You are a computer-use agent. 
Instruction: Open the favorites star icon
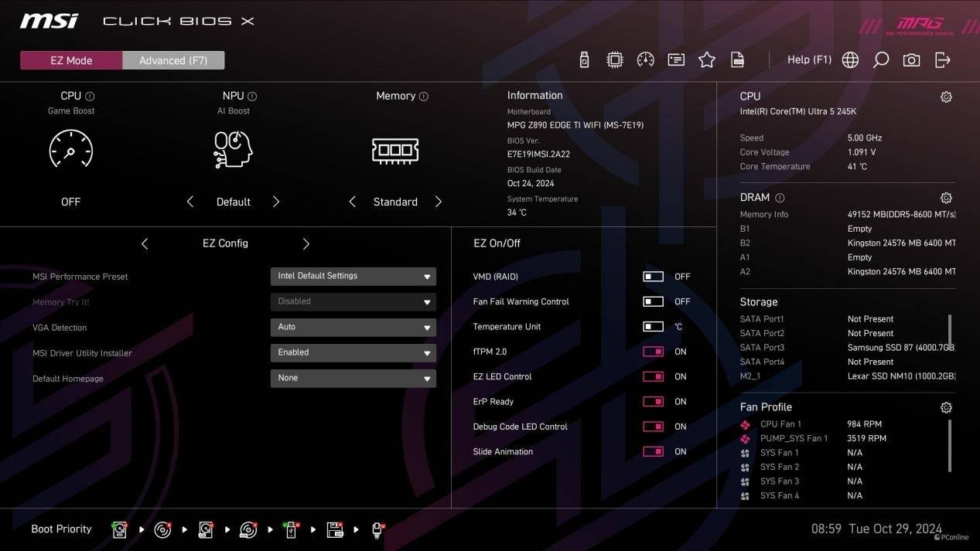[x=706, y=60]
